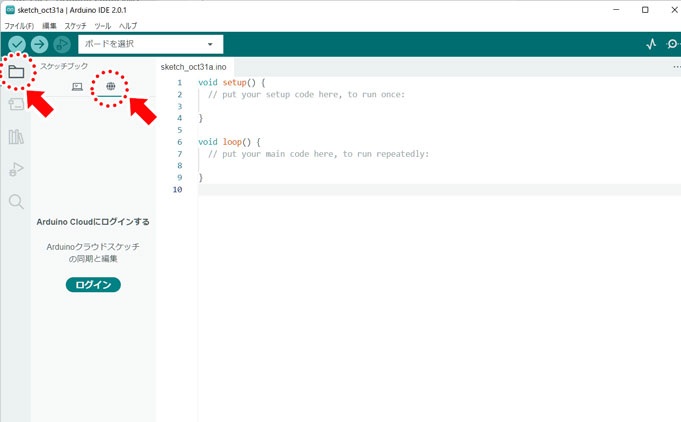Click line number 5 in the gutter
681x422 pixels.
point(179,130)
